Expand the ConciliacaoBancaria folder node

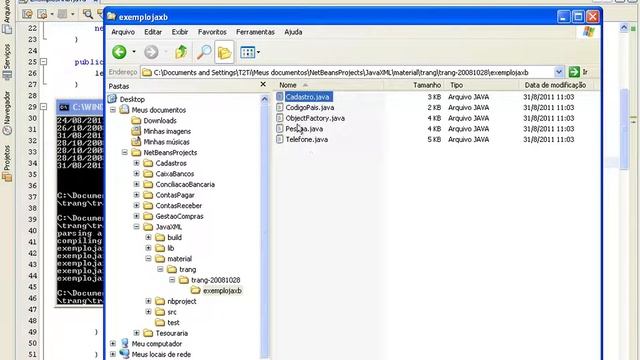(136, 184)
